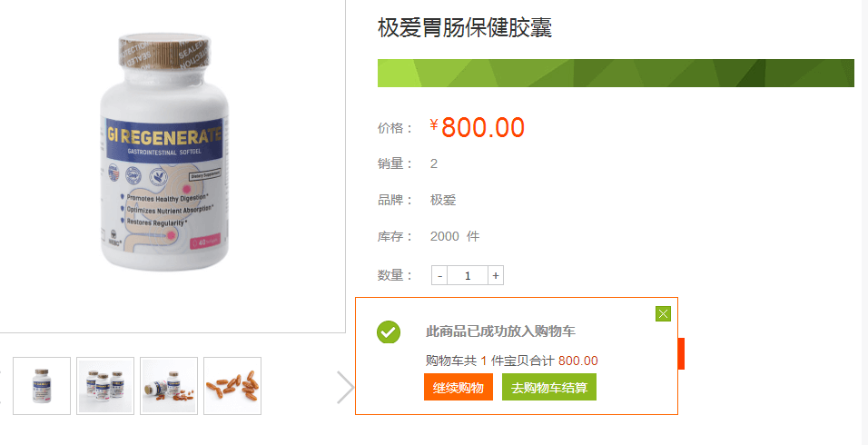Select the three bottles thumbnail
Viewport: 868px width, 445px height.
coord(105,386)
